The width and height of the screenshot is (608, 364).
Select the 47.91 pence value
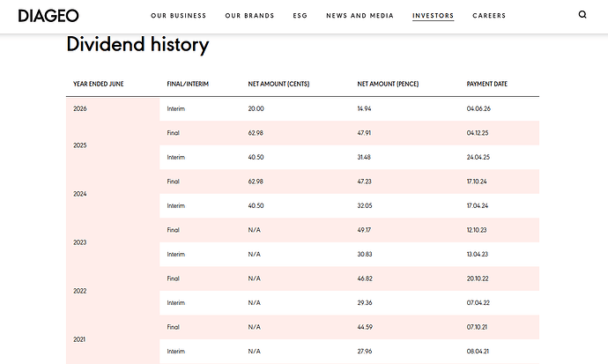coord(364,133)
